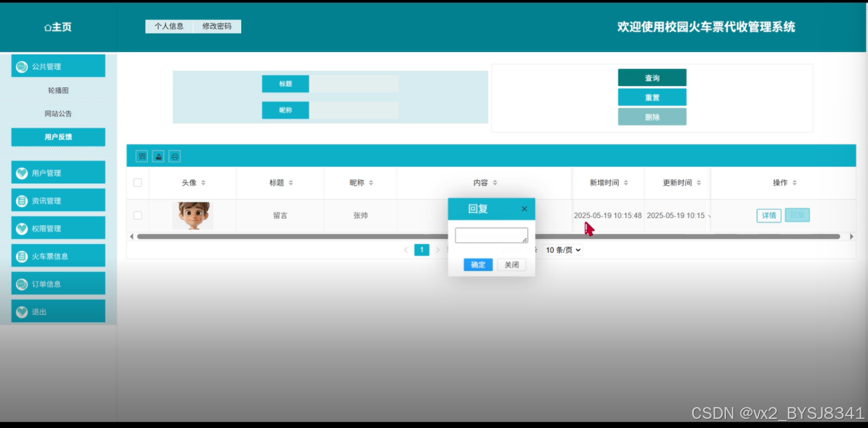Open the 修改密码 tab
Screen dimensions: 868x428
tap(217, 26)
